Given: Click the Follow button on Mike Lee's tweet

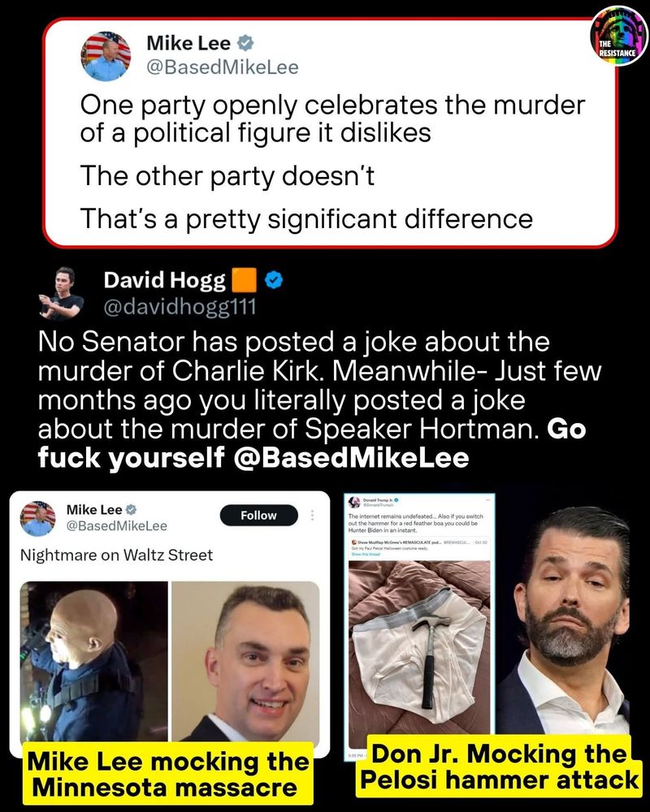Looking at the screenshot, I should click(x=258, y=516).
